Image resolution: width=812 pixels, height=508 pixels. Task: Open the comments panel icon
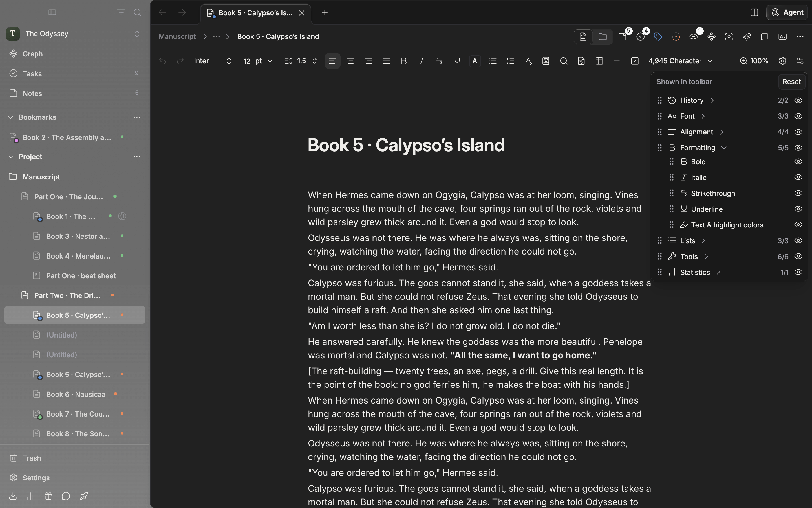[x=764, y=37]
